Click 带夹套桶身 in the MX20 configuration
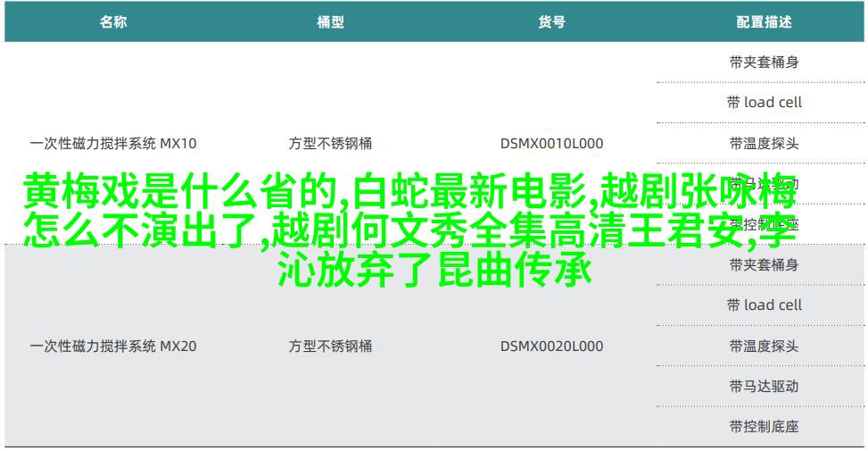Image resolution: width=868 pixels, height=451 pixels. (x=764, y=265)
